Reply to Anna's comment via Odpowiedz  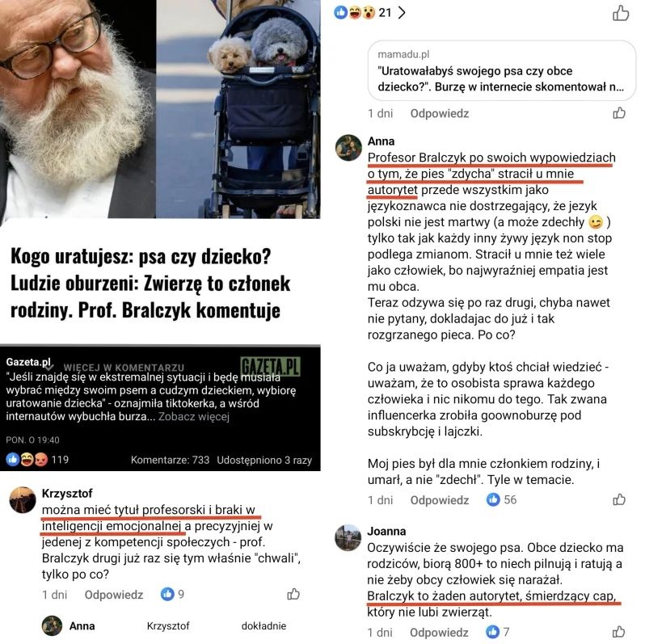coord(440,500)
